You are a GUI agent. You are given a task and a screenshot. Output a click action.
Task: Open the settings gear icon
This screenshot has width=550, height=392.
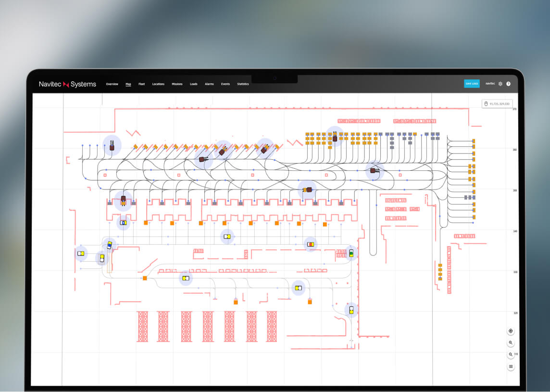500,84
